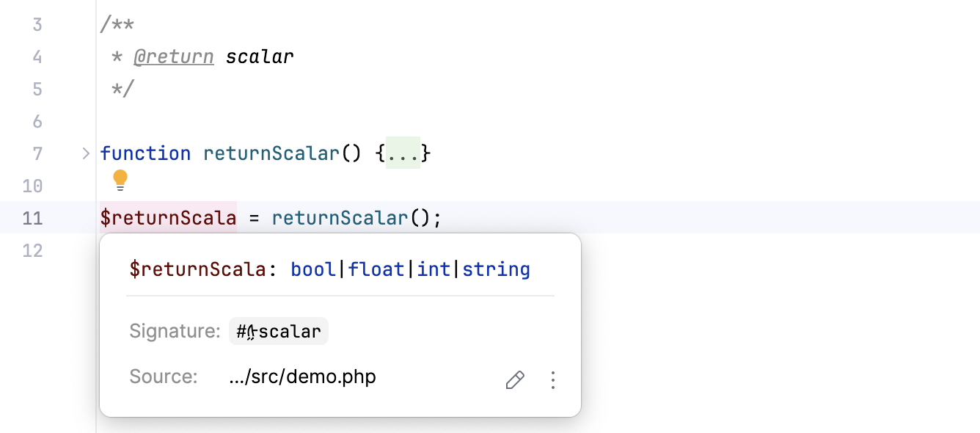Expand the collapsed {...} code block
This screenshot has width=980, height=433.
[403, 153]
